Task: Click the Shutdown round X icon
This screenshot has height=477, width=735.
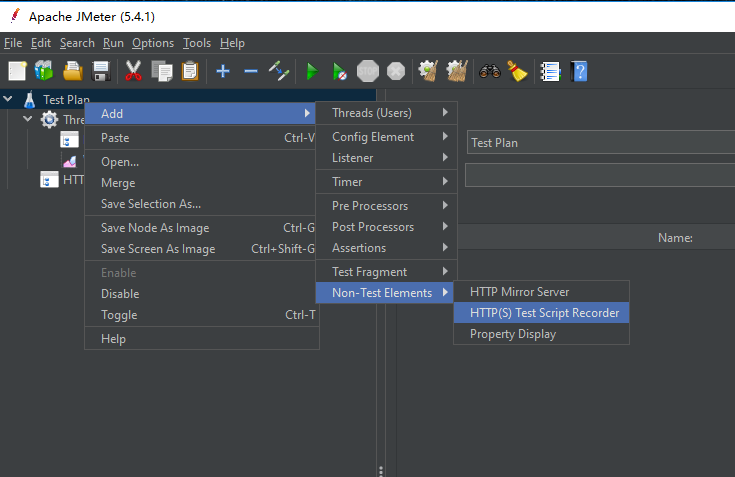Action: coord(396,71)
